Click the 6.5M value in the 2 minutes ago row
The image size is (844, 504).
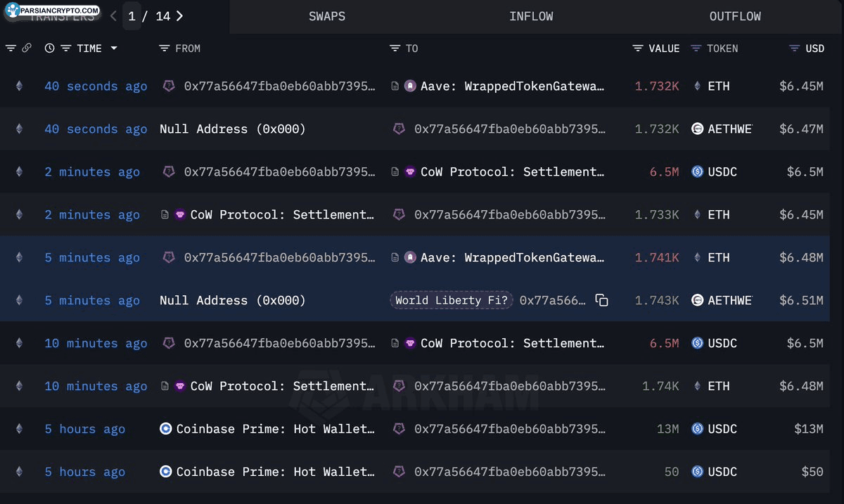coord(665,172)
